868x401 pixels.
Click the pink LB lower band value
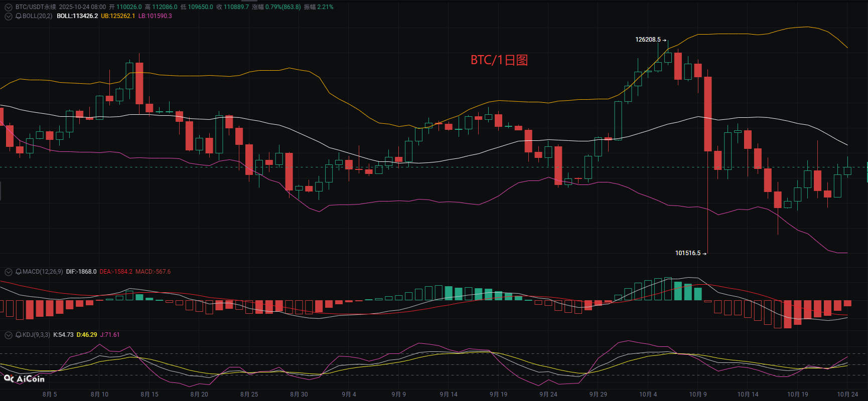point(155,16)
